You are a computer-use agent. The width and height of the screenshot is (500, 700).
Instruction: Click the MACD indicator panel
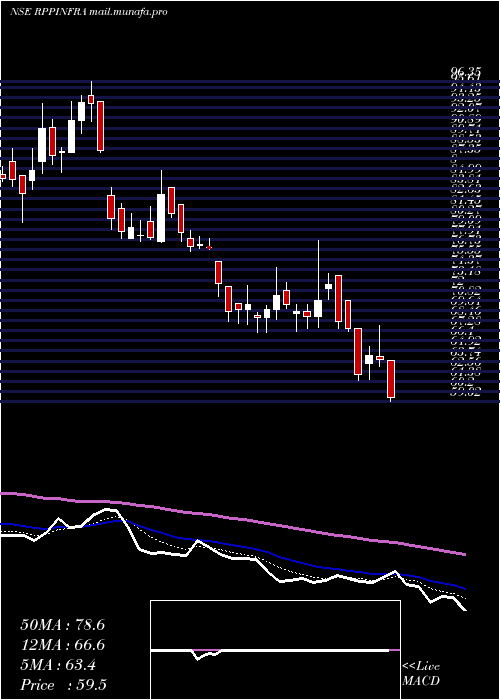[275, 650]
